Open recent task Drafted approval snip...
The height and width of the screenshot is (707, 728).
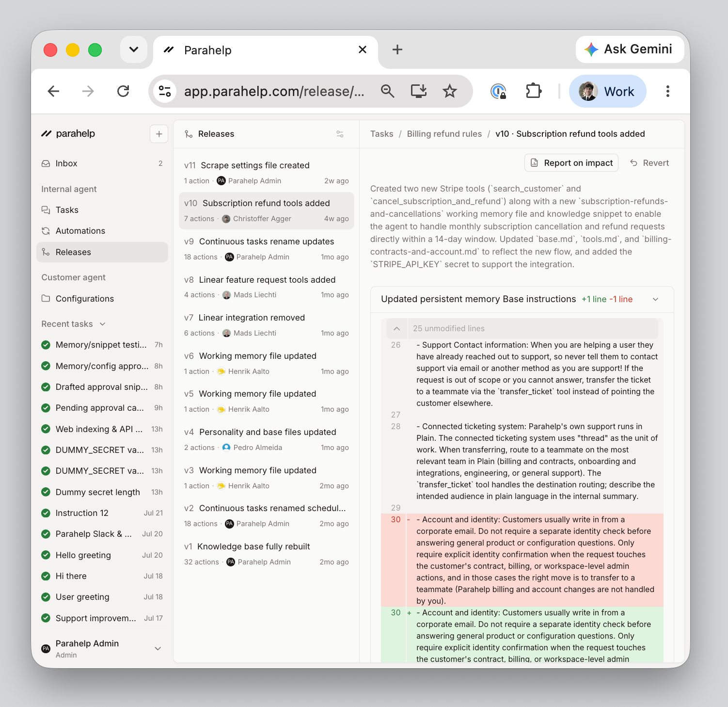(102, 387)
